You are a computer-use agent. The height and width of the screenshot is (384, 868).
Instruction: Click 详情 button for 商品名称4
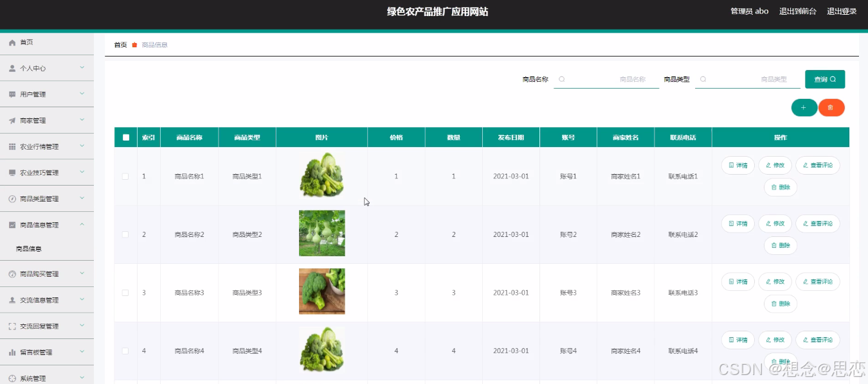738,340
